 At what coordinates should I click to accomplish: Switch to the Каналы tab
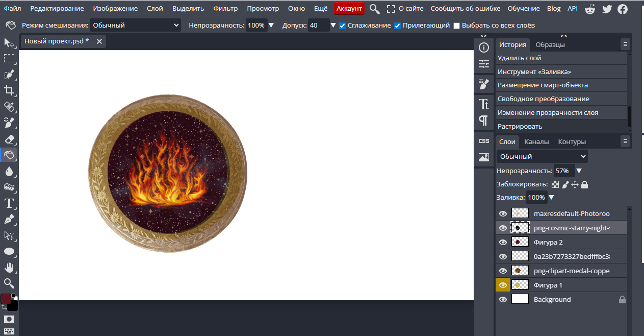[x=537, y=142]
